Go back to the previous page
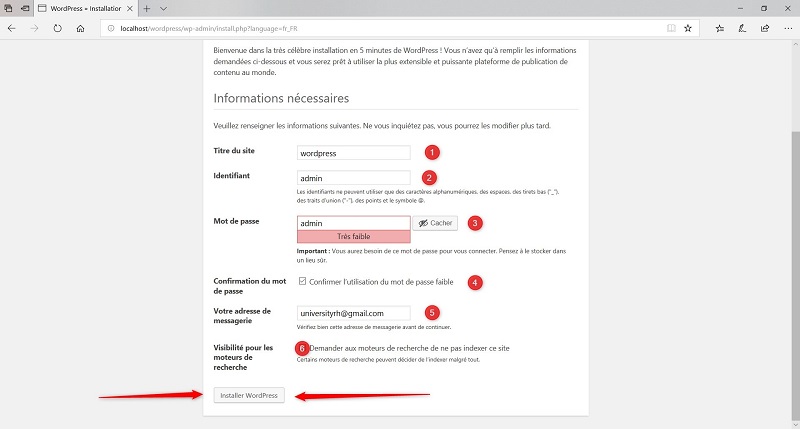Image resolution: width=800 pixels, height=429 pixels. click(12, 29)
